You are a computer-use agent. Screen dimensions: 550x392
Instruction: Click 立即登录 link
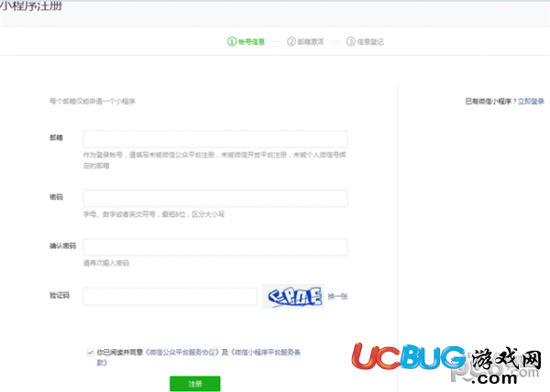[x=531, y=102]
